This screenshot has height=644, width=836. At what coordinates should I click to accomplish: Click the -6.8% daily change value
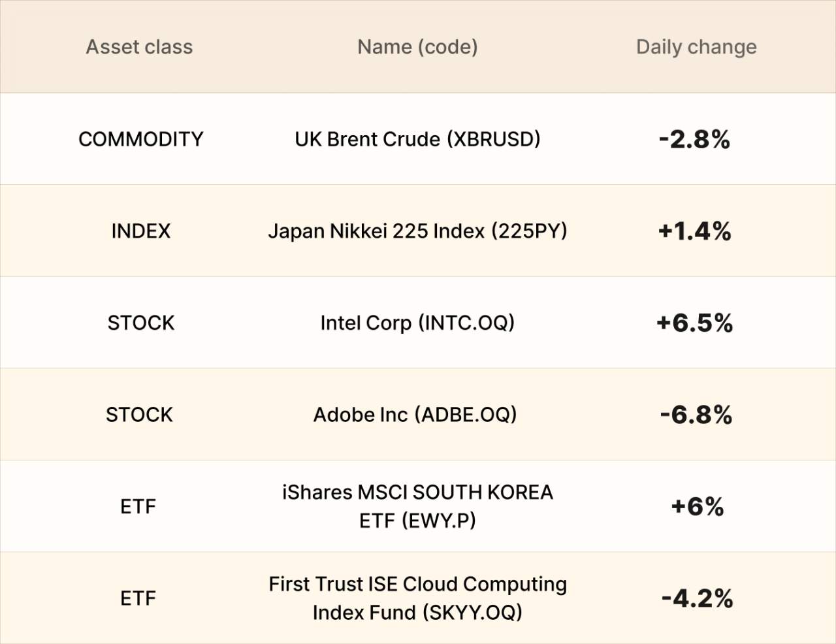click(696, 415)
